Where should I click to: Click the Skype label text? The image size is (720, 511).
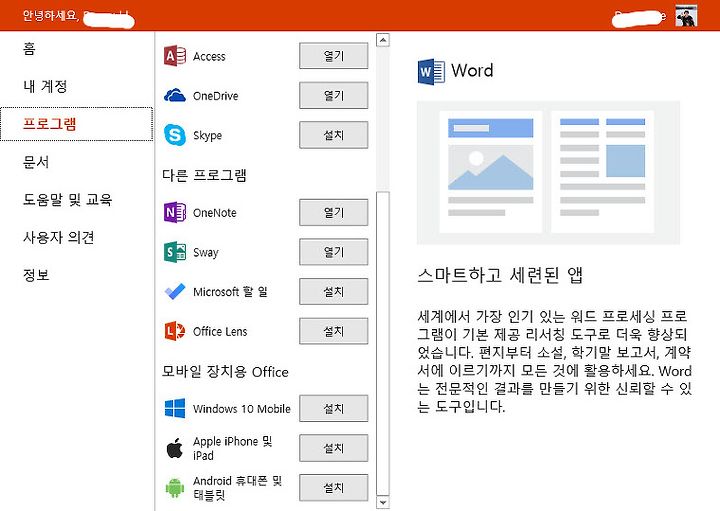pyautogui.click(x=207, y=135)
